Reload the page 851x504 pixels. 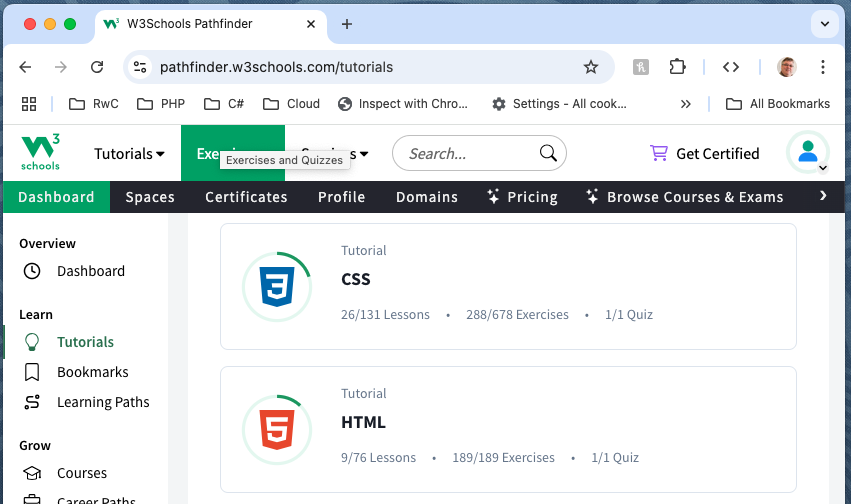(97, 67)
